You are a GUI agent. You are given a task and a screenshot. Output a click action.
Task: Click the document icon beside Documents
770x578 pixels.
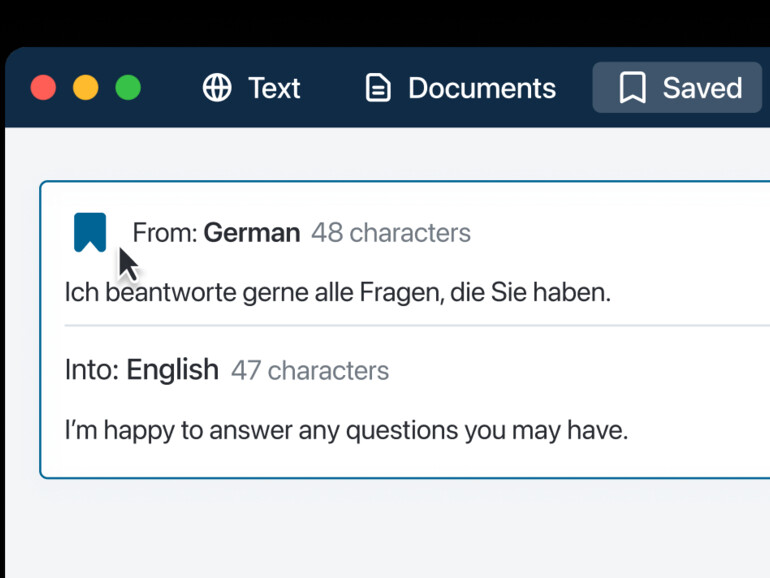click(378, 88)
